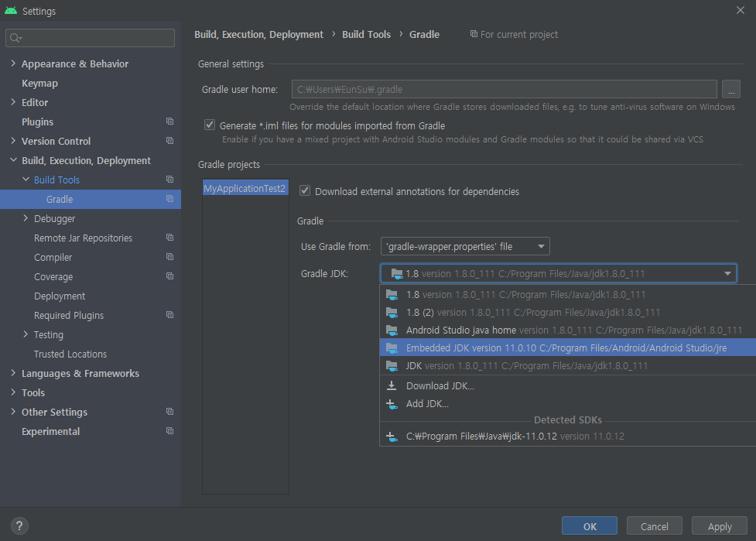Click the project-level icon beside Compiler

[169, 256]
